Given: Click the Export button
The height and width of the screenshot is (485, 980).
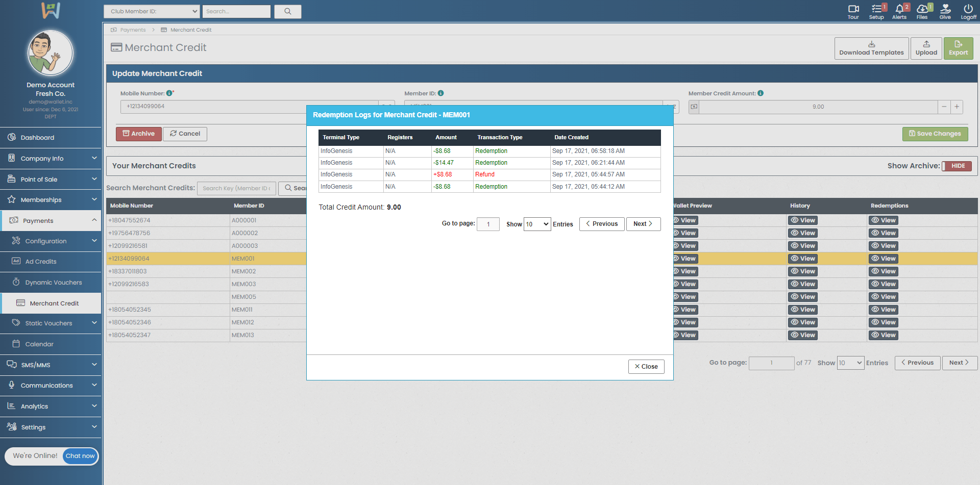Looking at the screenshot, I should 958,48.
